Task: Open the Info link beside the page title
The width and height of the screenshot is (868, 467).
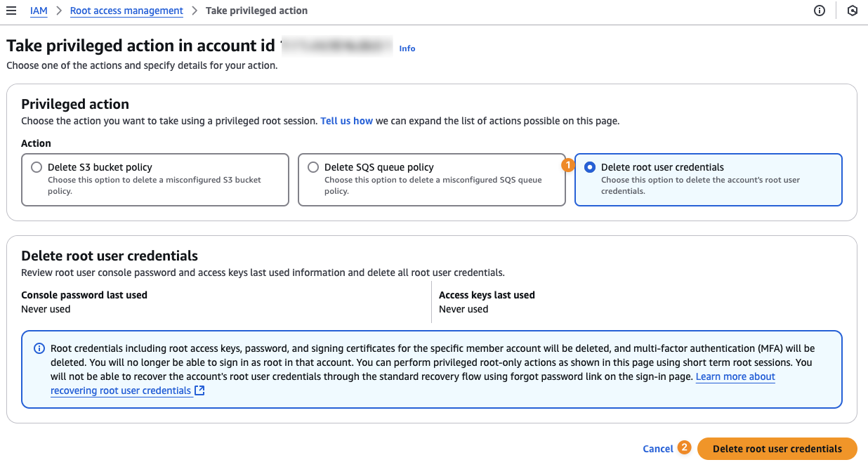Action: (407, 48)
